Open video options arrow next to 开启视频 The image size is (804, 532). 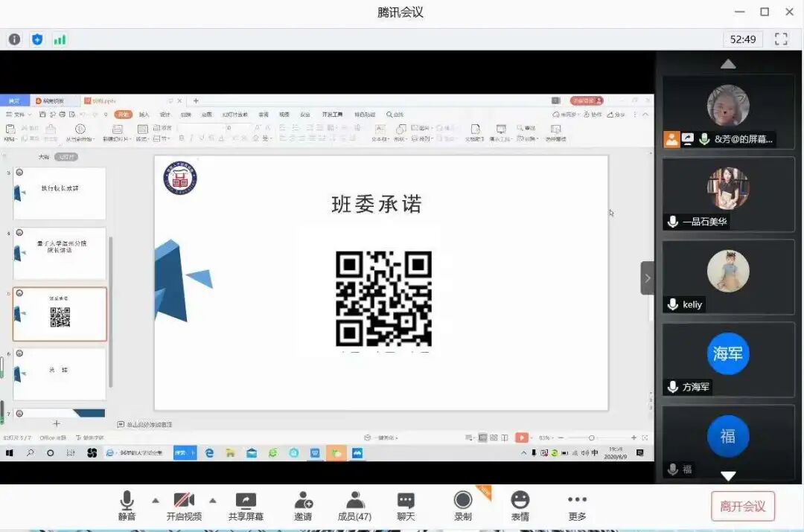213,500
